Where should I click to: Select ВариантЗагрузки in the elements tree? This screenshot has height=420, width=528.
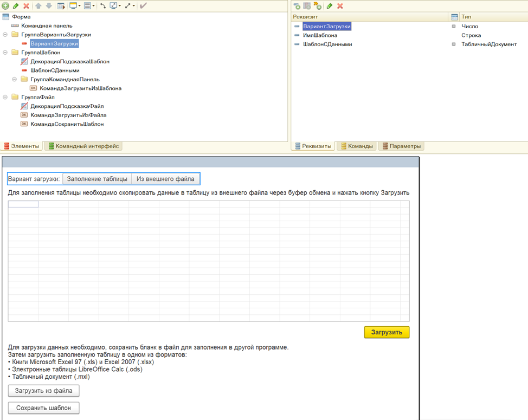(54, 43)
